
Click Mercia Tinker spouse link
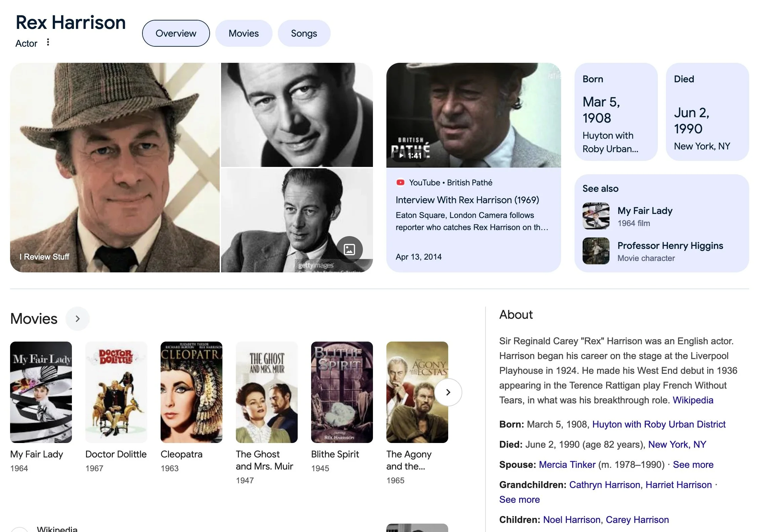point(567,464)
